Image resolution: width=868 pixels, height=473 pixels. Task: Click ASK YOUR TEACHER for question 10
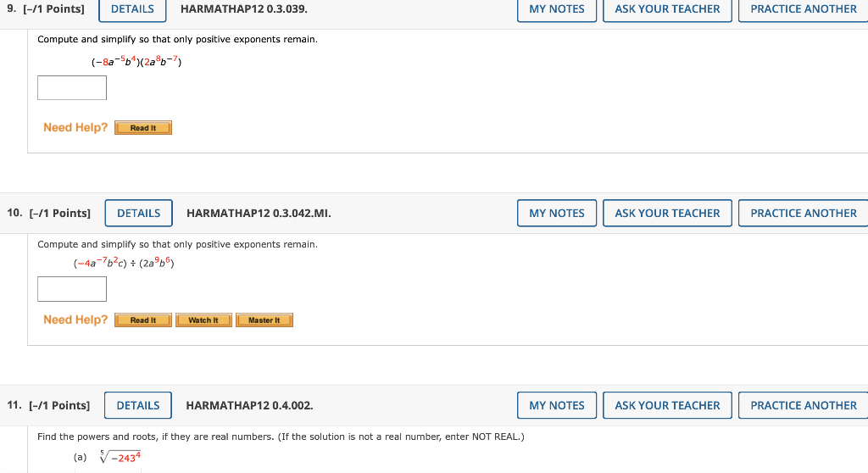(667, 214)
